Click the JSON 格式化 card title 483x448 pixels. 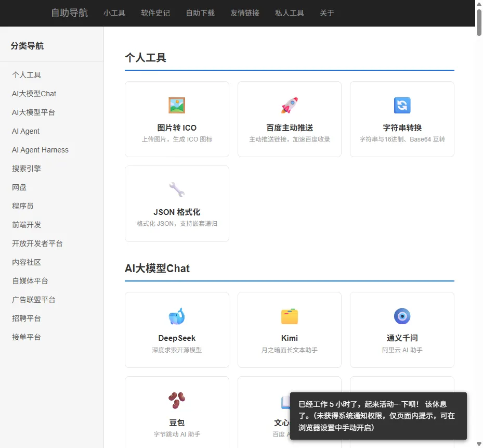[177, 212]
